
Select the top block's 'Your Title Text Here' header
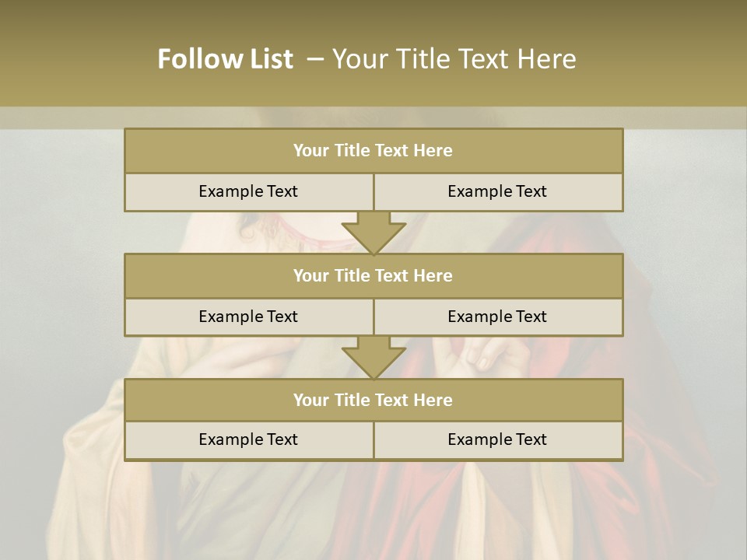tap(373, 151)
